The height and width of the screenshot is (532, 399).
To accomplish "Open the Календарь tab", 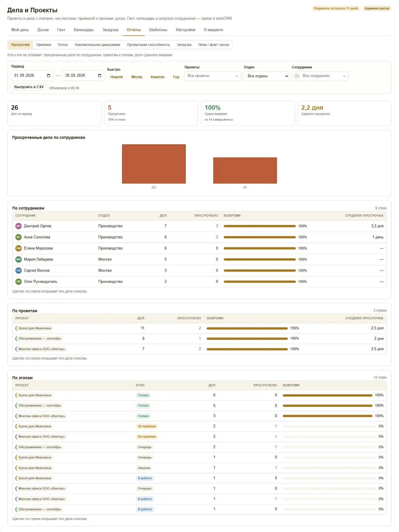I will 84,30.
